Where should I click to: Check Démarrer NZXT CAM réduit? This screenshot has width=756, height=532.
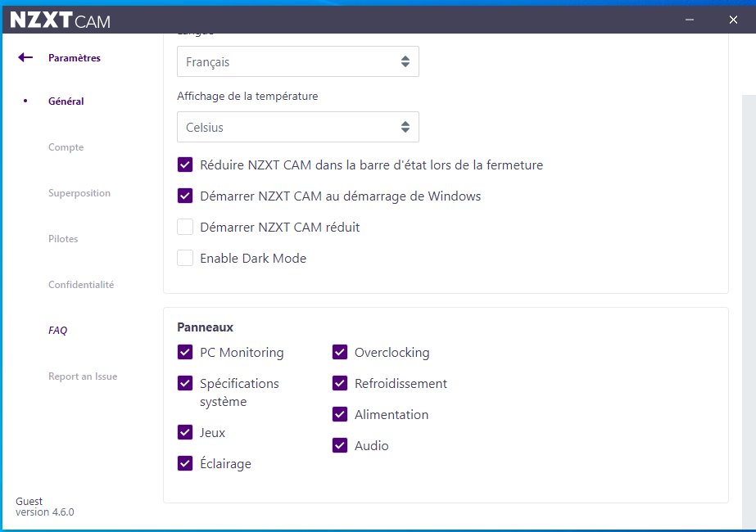(185, 228)
